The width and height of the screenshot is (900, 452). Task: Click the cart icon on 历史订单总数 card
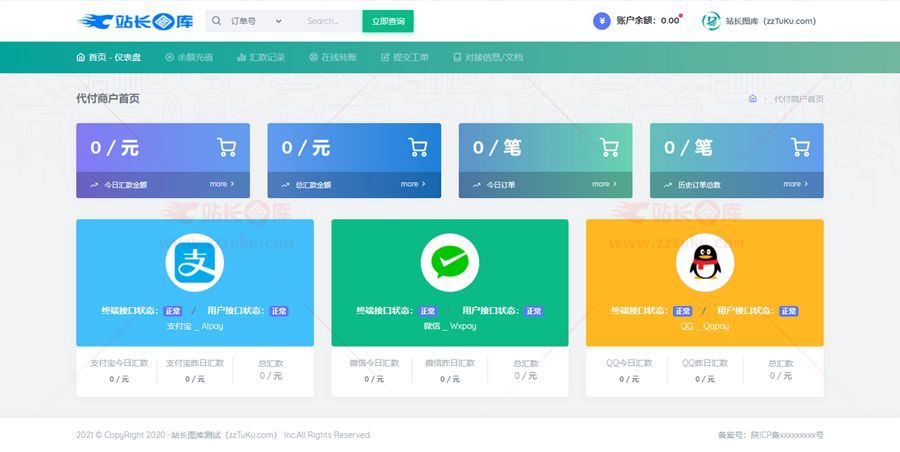point(800,148)
